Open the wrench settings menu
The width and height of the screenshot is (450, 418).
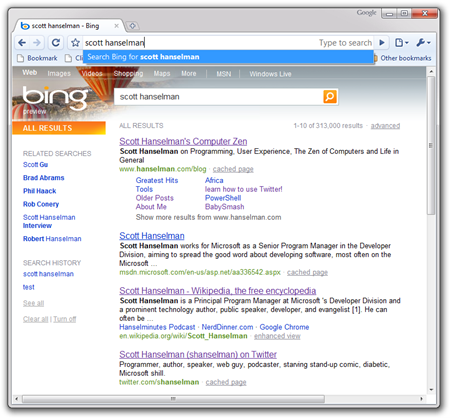click(x=423, y=43)
